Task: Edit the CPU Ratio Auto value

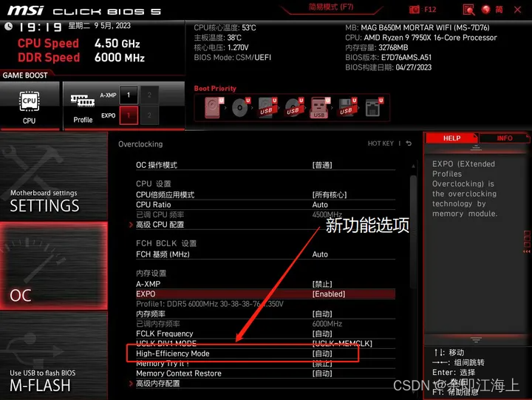Action: 320,205
